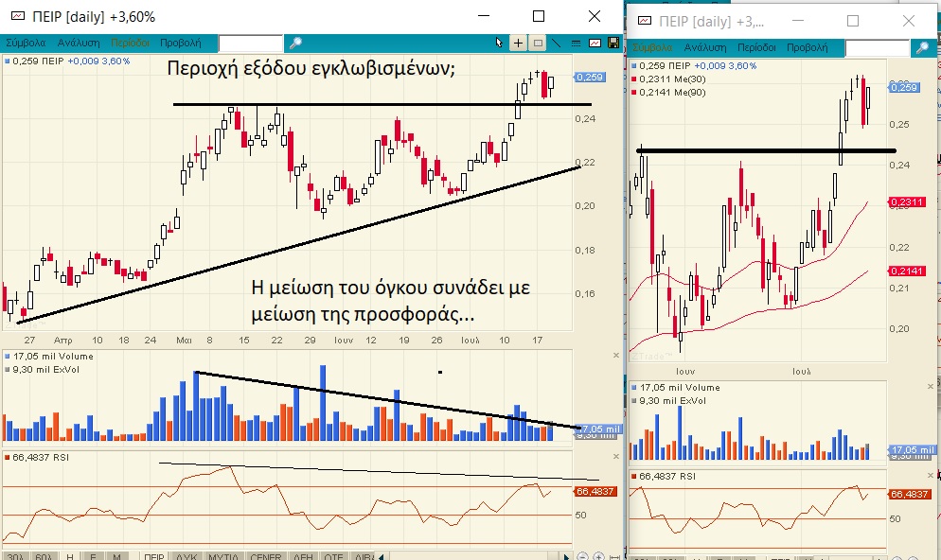
Task: Zoom in using the plus button
Action: point(599,556)
